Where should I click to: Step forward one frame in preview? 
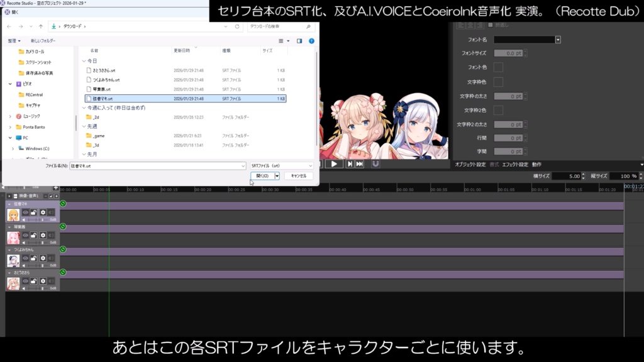(x=350, y=164)
